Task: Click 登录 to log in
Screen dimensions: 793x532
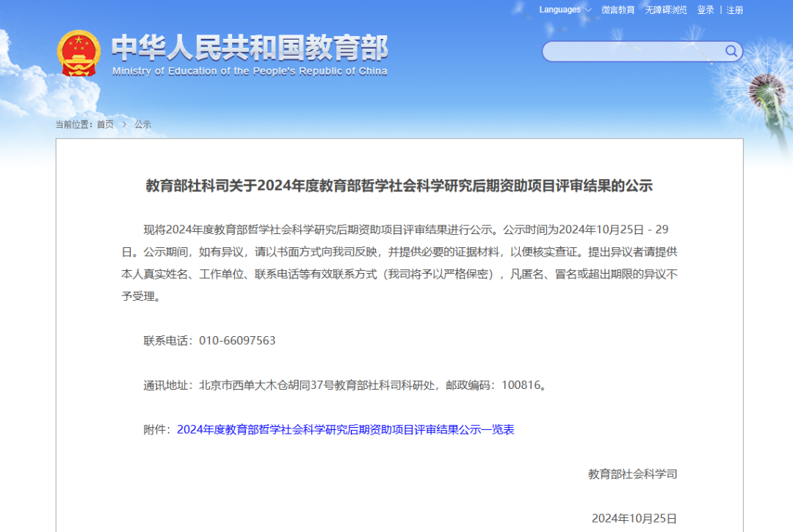Action: (705, 10)
